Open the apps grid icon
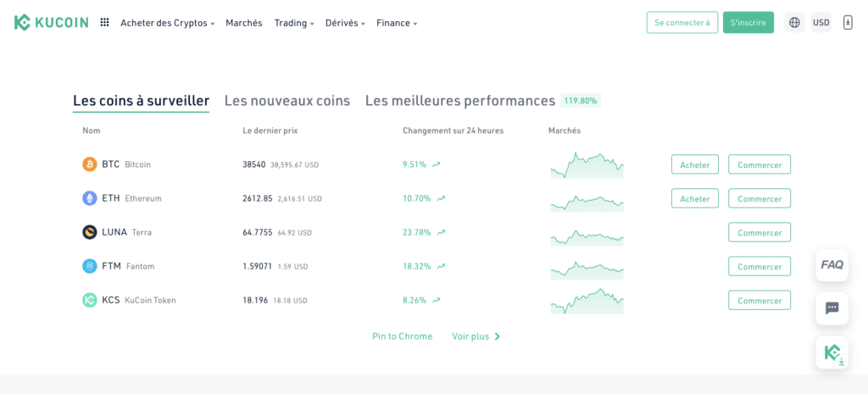This screenshot has height=394, width=868. pyautogui.click(x=104, y=23)
